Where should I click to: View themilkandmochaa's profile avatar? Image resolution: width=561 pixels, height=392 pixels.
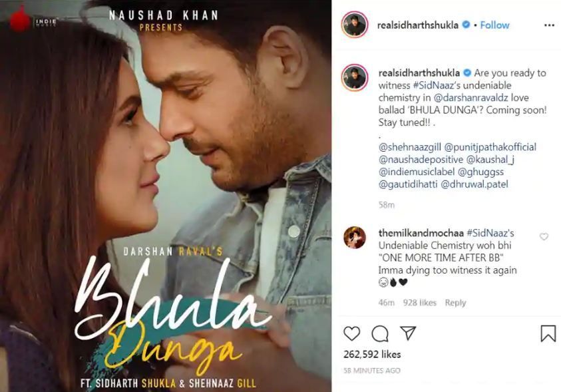click(x=355, y=237)
